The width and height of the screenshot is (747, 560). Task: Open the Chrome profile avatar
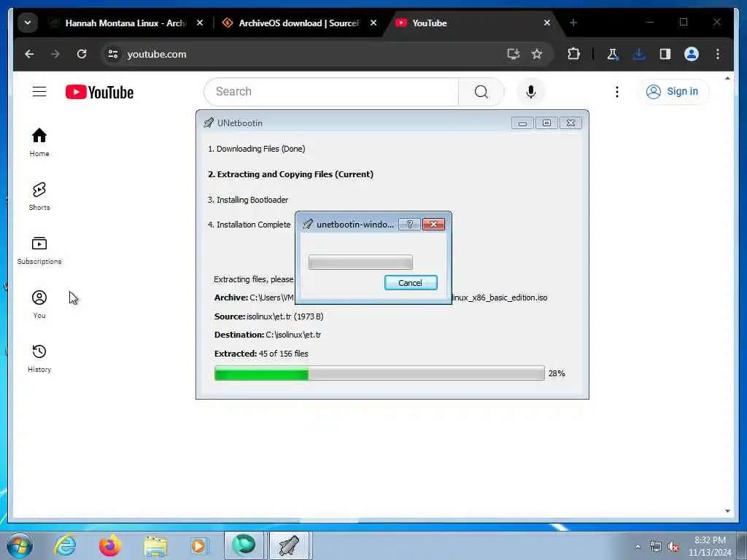692,54
